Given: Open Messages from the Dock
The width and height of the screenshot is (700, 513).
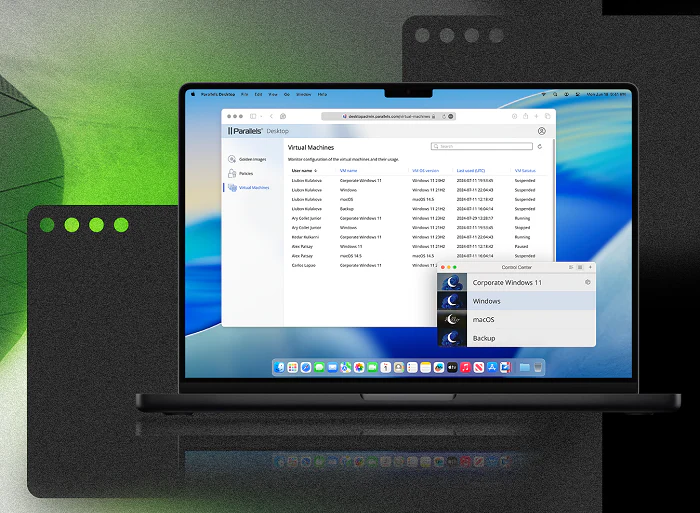Looking at the screenshot, I should coord(319,367).
